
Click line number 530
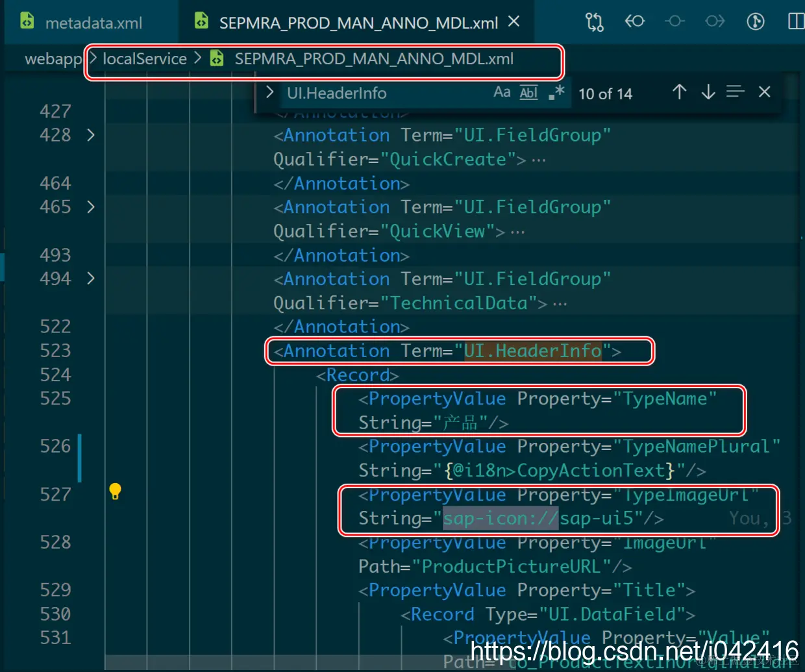pos(55,614)
